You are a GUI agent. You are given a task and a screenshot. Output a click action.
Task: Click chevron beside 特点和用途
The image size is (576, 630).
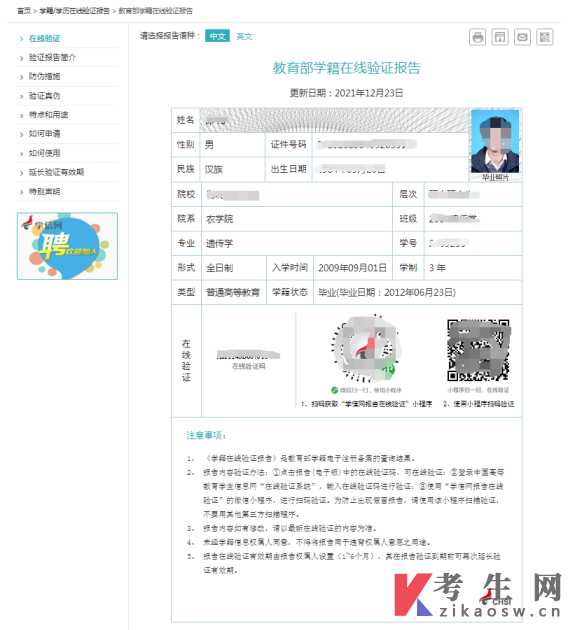pyautogui.click(x=21, y=116)
